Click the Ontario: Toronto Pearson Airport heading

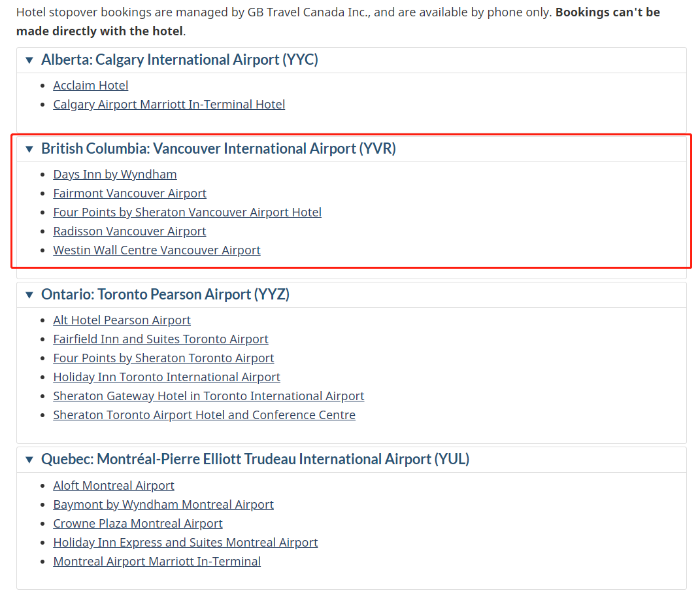click(165, 295)
